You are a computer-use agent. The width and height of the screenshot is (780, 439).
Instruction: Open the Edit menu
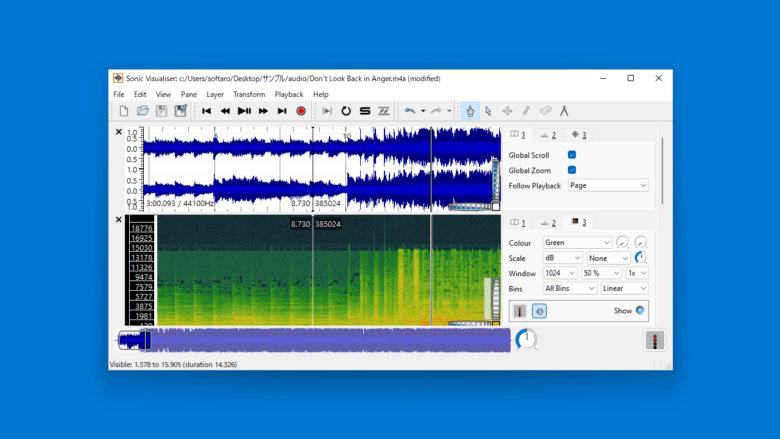(x=140, y=94)
